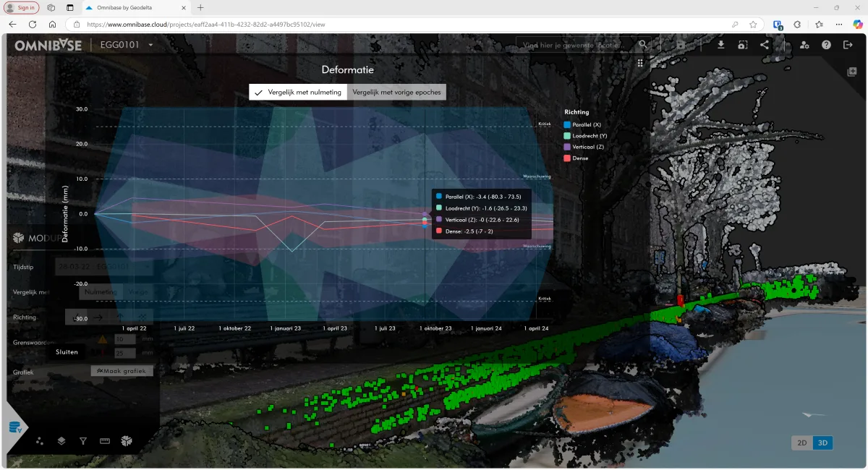Click the '1 juli 22' axis label
The height and width of the screenshot is (470, 868).
tap(184, 328)
